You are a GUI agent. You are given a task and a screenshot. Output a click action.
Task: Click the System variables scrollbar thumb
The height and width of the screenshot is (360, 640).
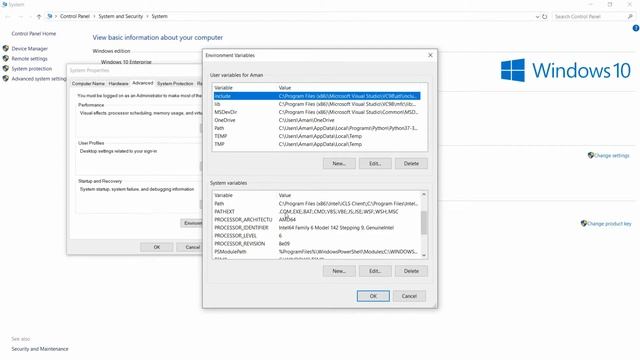coord(424,223)
